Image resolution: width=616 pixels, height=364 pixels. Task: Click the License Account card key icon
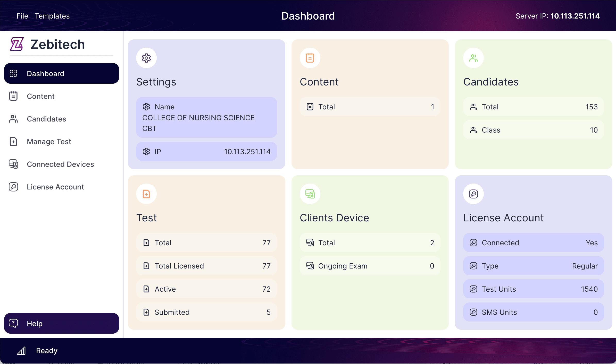point(473,194)
